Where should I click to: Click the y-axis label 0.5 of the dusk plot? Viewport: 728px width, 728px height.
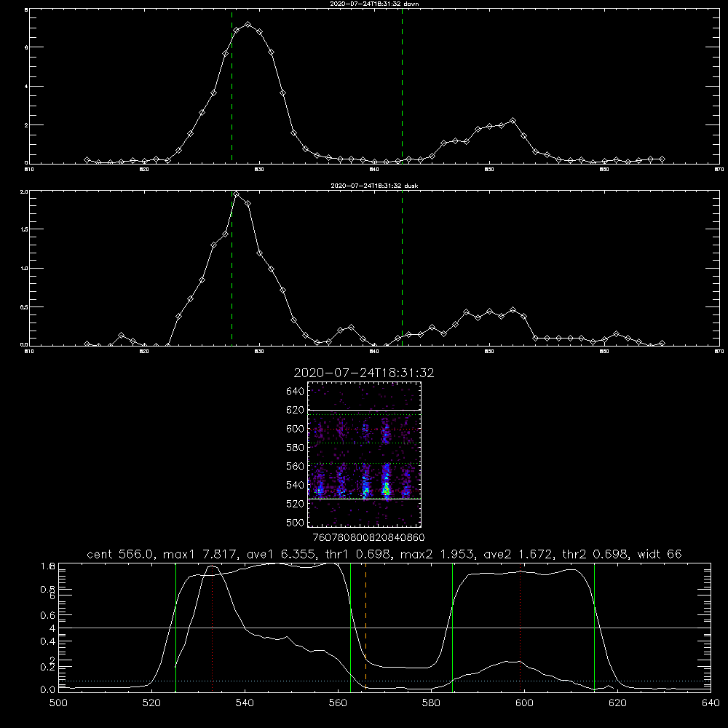pyautogui.click(x=25, y=307)
